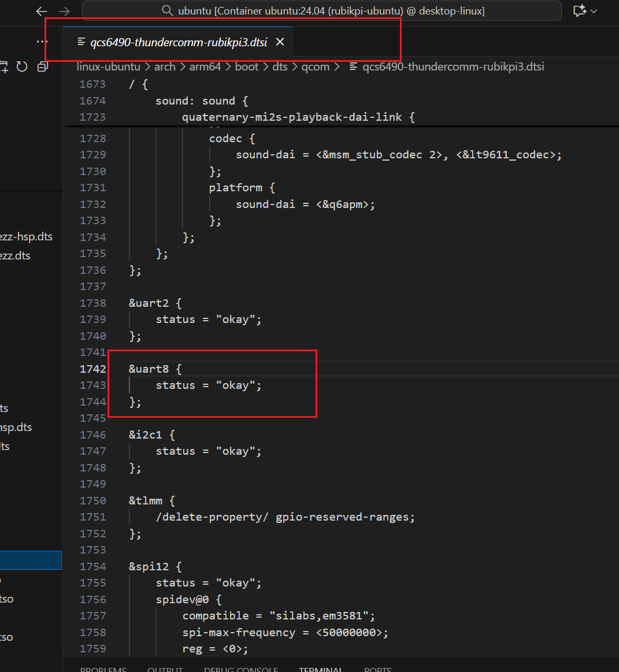Click the forward navigation arrow
This screenshot has width=619, height=672.
[x=64, y=11]
